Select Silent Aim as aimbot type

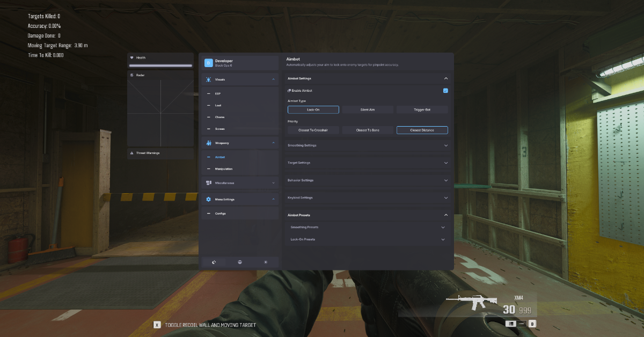pos(368,109)
